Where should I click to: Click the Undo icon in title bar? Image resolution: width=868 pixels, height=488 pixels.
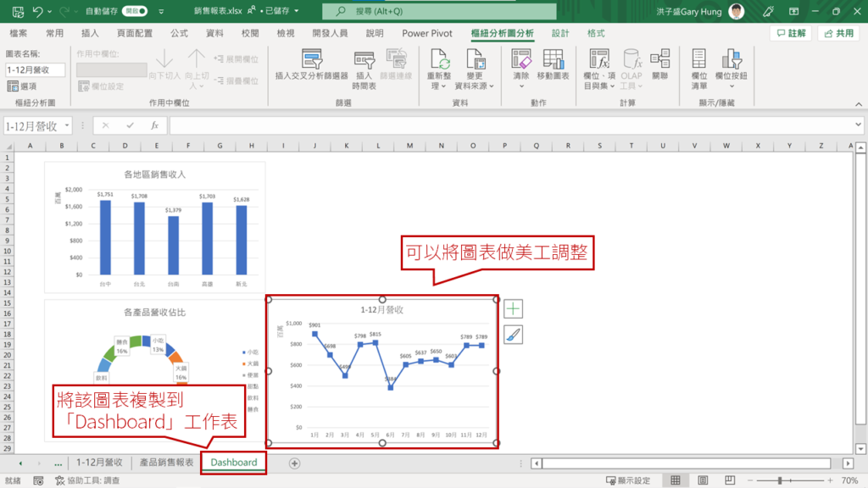pos(37,11)
